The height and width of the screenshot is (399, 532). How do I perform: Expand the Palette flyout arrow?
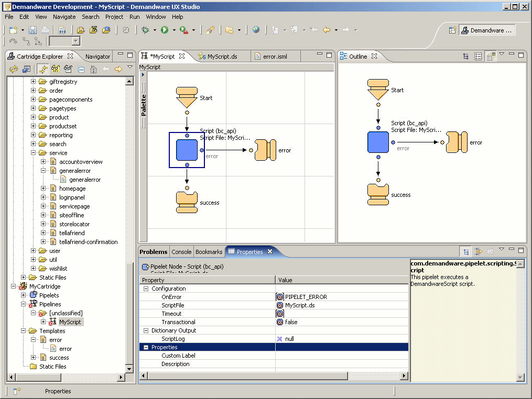pyautogui.click(x=143, y=74)
